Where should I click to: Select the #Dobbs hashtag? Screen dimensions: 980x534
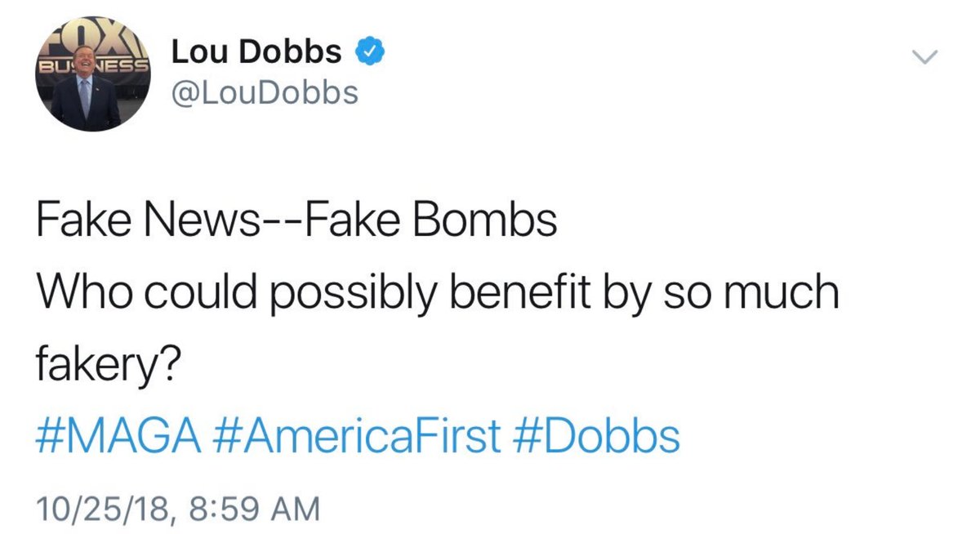[598, 437]
